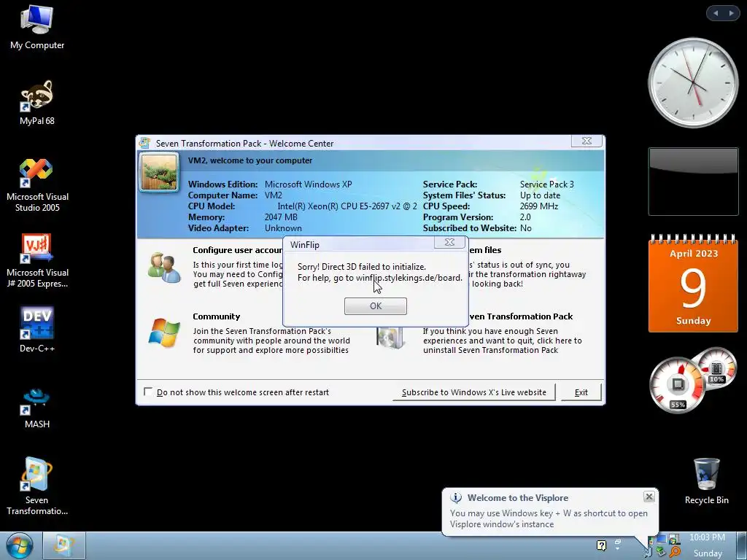This screenshot has width=747, height=560.
Task: Click the '2047 MB' memory value
Action: (x=281, y=217)
